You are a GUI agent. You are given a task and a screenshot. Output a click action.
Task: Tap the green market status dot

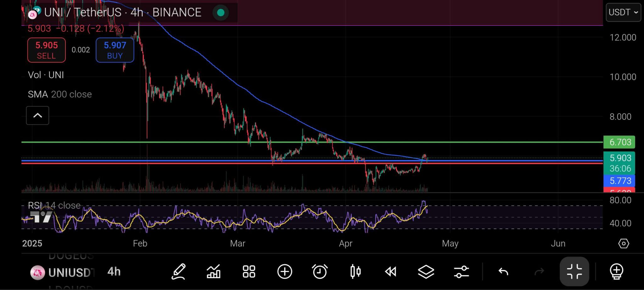221,13
